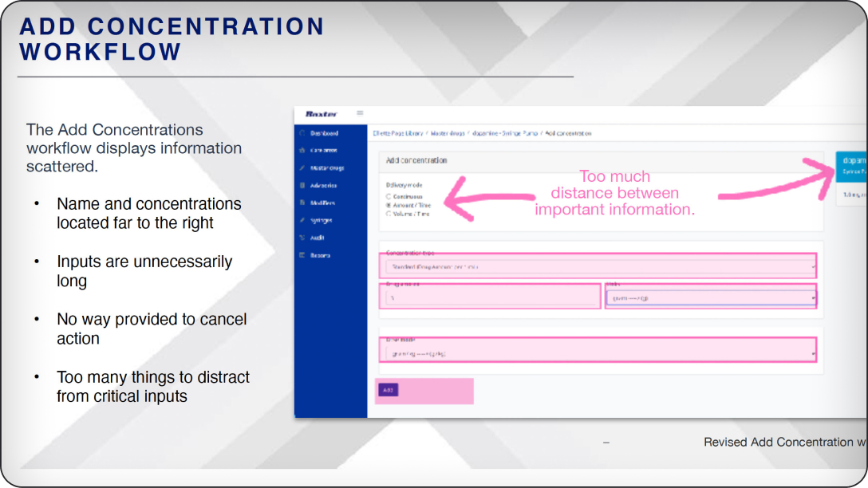Open the Dose mode dropdown
Screen dimensions: 868x488
[x=598, y=352]
